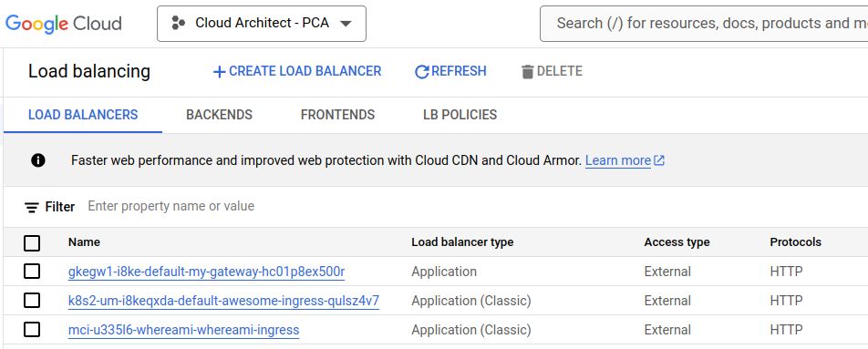The width and height of the screenshot is (868, 349).
Task: Check the box for gkegw1-i8ke-default-my-gateway row
Action: point(32,272)
